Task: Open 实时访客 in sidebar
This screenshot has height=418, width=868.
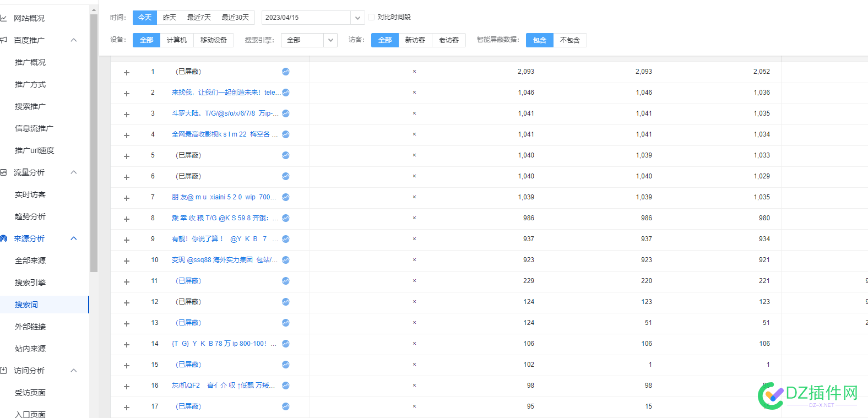Action: click(x=30, y=194)
